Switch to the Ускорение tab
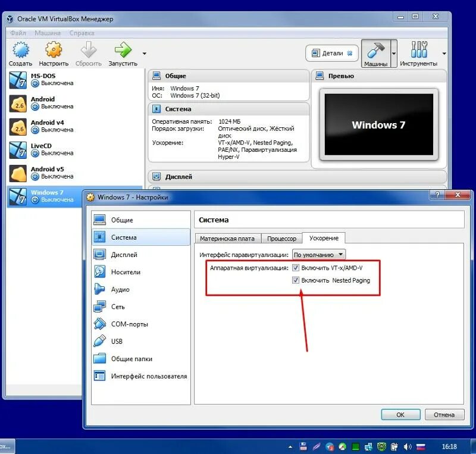The image size is (476, 454). [324, 238]
